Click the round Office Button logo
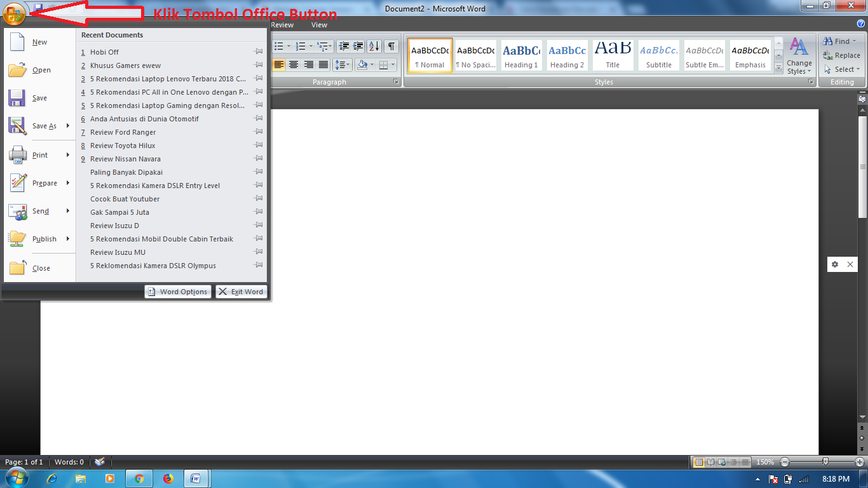 14,13
